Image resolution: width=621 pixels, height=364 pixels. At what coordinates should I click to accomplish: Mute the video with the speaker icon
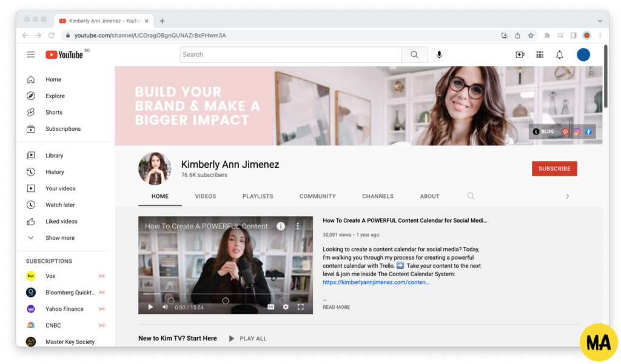click(x=165, y=307)
